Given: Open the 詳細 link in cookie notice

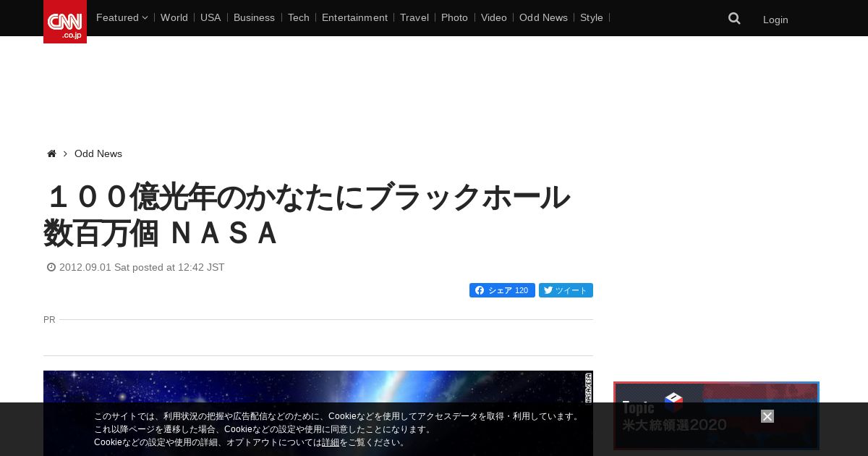Looking at the screenshot, I should tap(331, 442).
